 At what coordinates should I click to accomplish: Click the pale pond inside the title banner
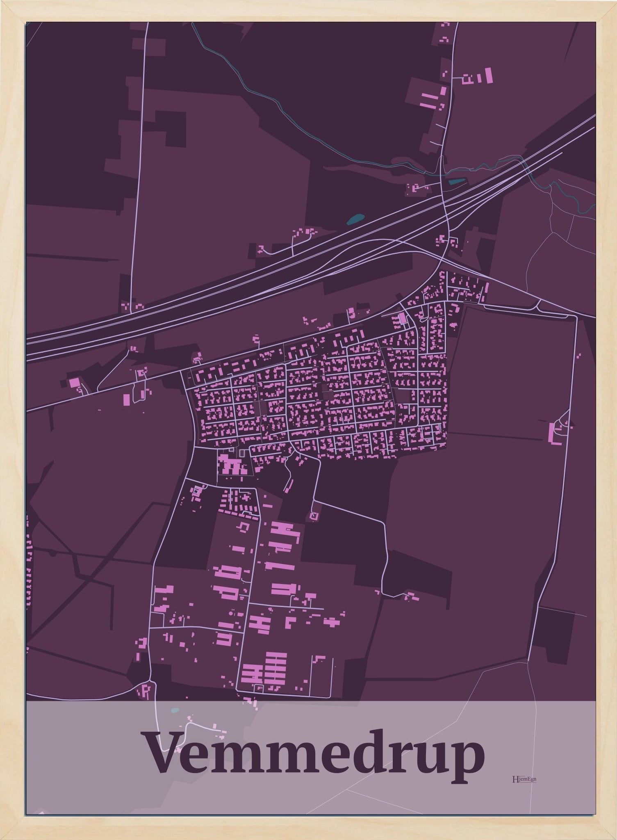tap(175, 710)
